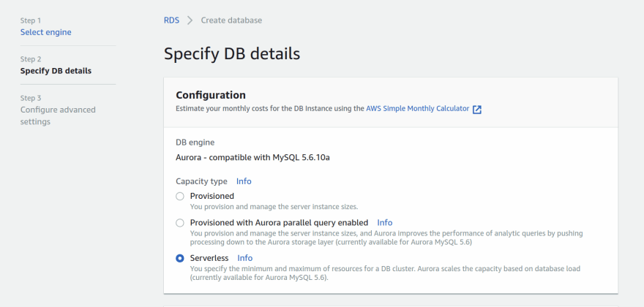This screenshot has width=644, height=307.
Task: Open the Info link beside Capacity type
Action: coord(244,181)
